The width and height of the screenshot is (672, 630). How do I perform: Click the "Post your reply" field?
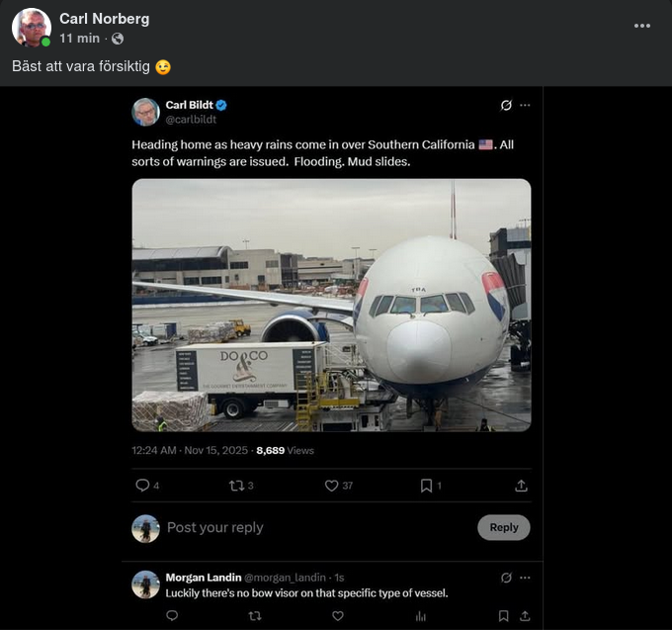[296, 527]
